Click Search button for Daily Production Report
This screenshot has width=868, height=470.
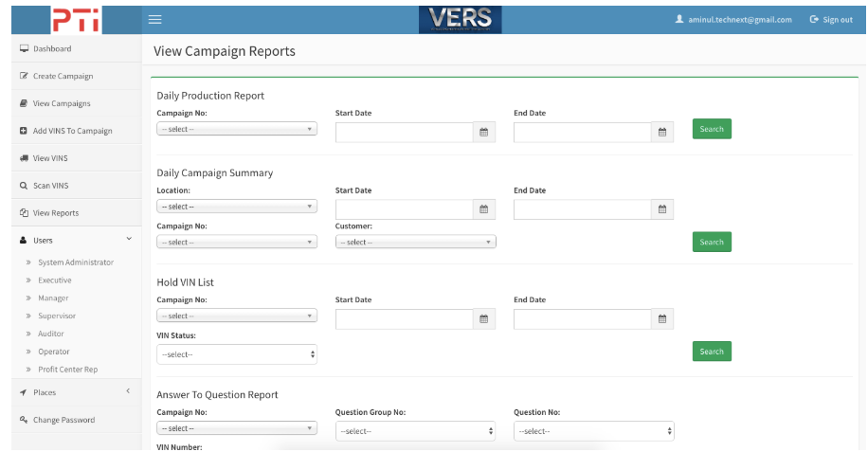coord(712,129)
